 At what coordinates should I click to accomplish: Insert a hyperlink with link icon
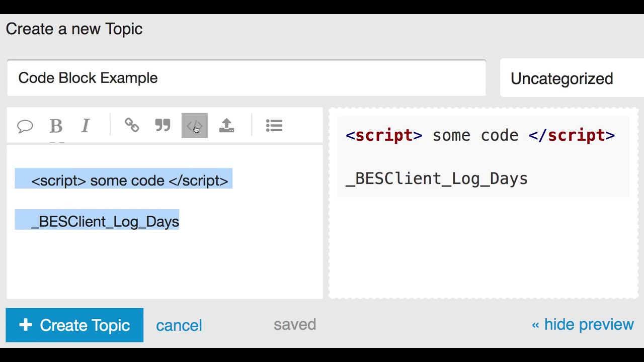pos(132,125)
